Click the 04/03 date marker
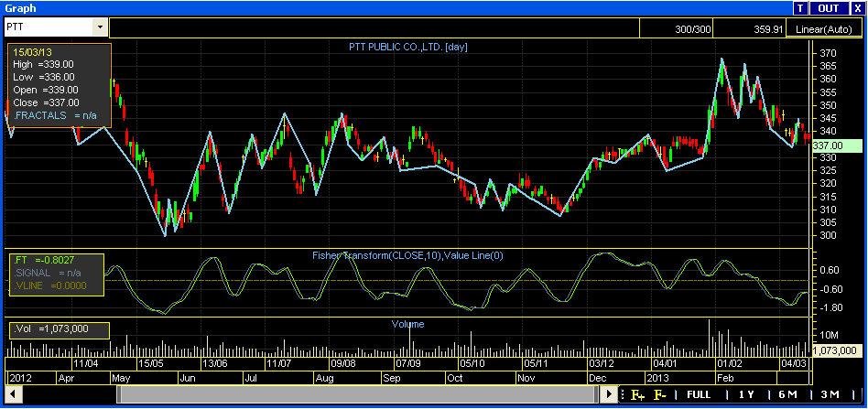 (793, 364)
